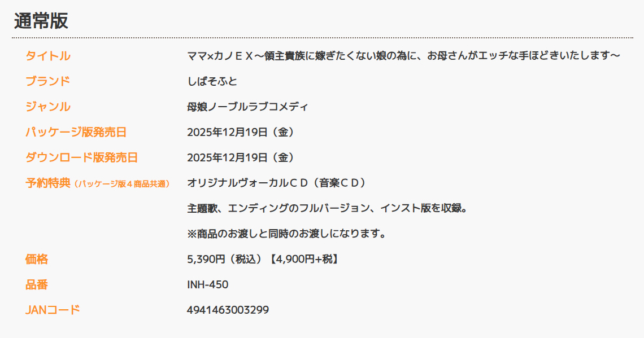The height and width of the screenshot is (338, 644).
Task: Click the genre text 母娘ノーブルラブコメディ
Action: (247, 107)
